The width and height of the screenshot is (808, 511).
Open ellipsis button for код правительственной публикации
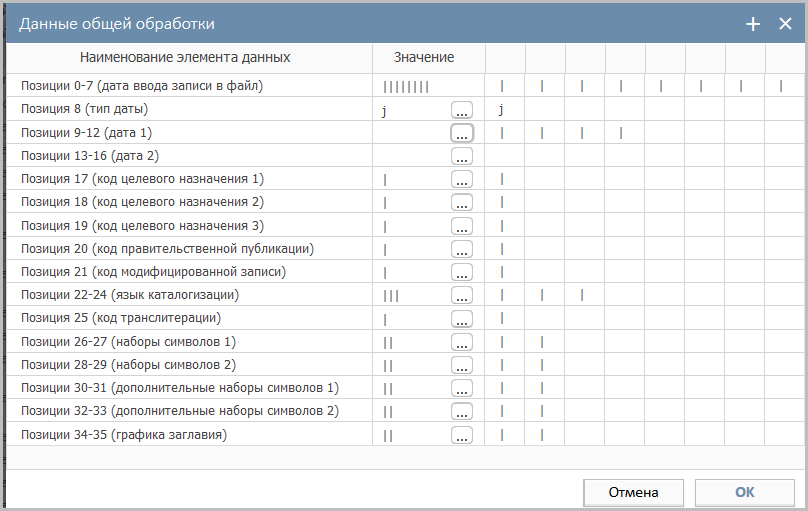(461, 249)
